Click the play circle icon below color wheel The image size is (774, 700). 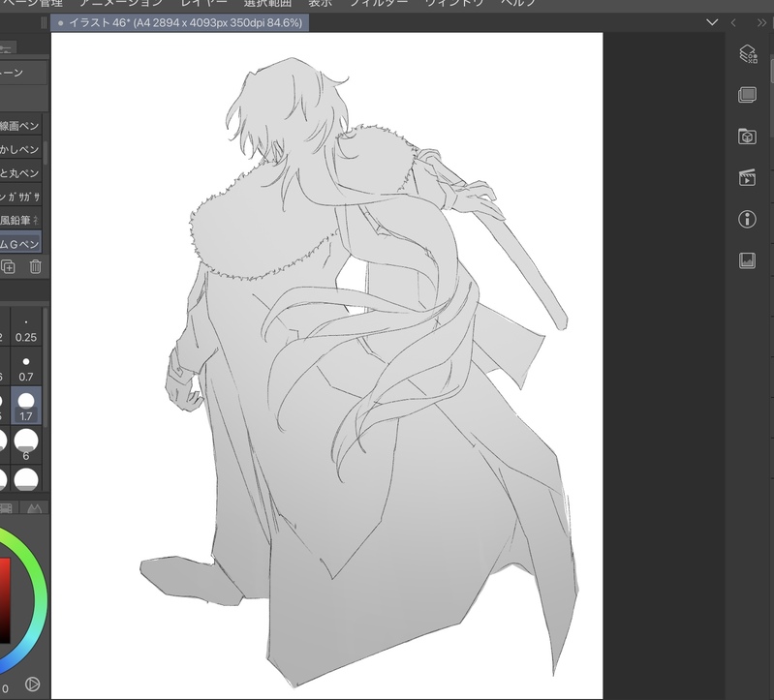click(32, 685)
